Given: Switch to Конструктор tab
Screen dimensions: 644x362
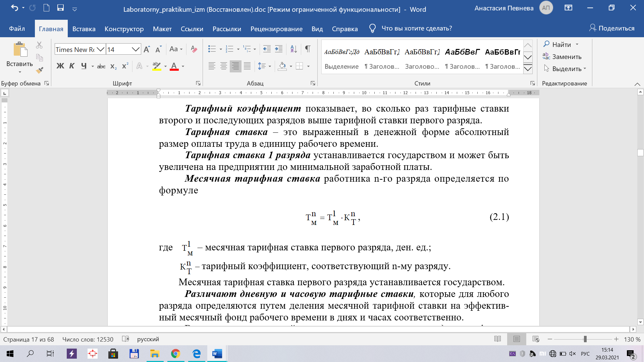Looking at the screenshot, I should click(124, 29).
